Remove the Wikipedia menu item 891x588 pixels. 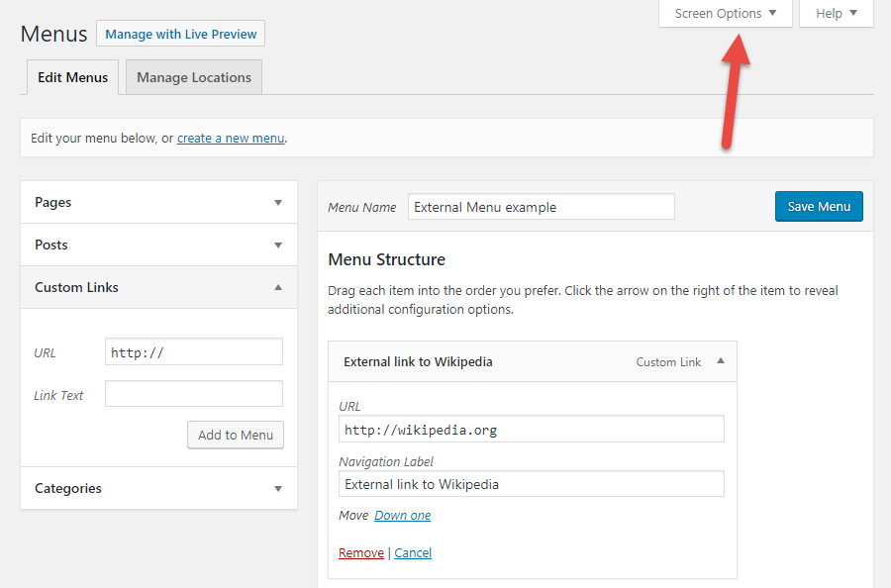pyautogui.click(x=360, y=552)
